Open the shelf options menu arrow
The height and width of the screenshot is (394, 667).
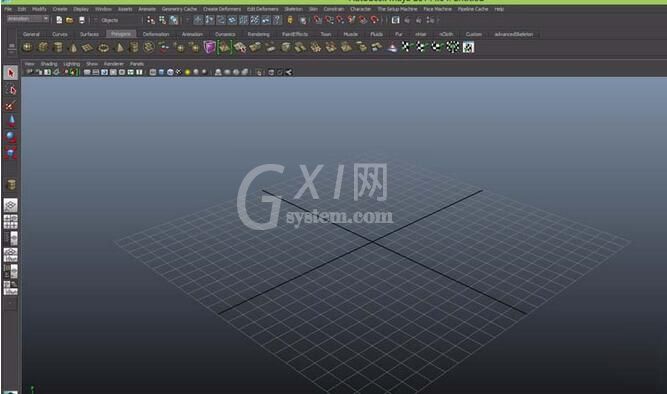tap(11, 51)
